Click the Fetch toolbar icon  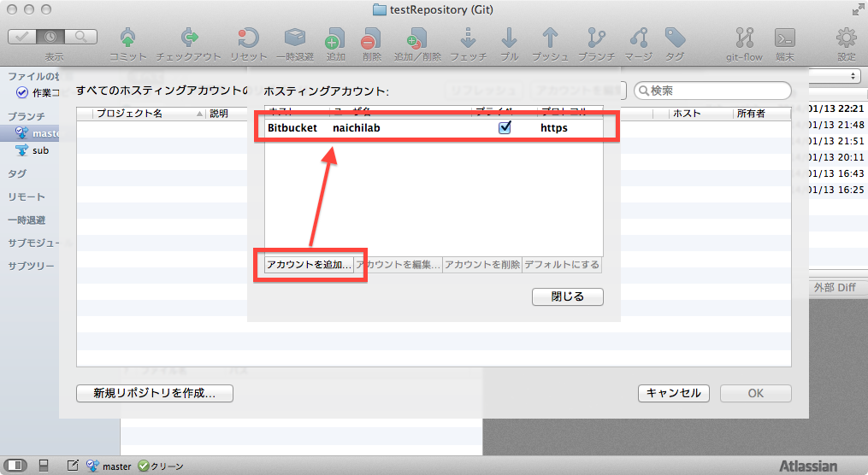(469, 38)
